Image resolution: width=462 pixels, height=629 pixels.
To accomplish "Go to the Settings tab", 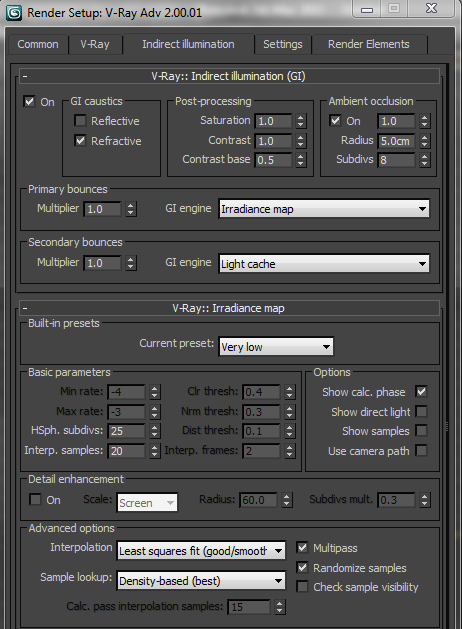I will point(282,44).
